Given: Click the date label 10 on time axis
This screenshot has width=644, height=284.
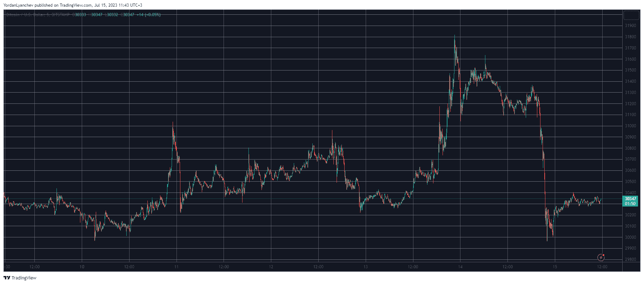Looking at the screenshot, I should tap(82, 267).
